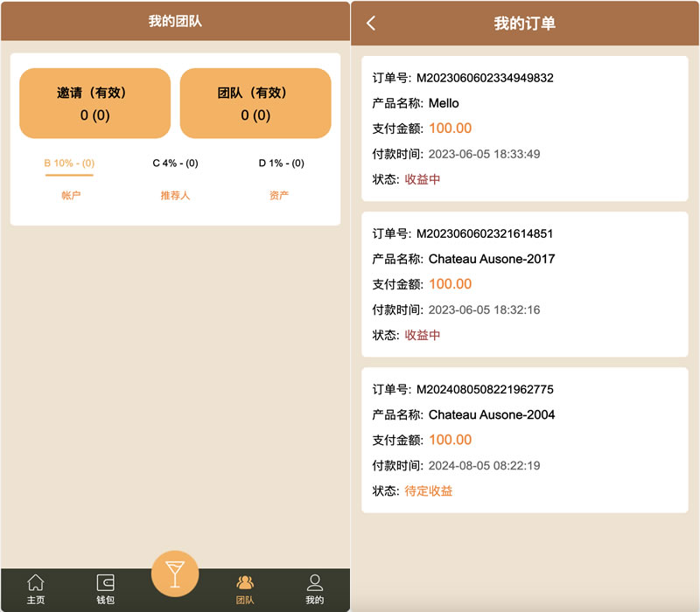Open the wallet 钱包 icon in bottom bar
This screenshot has width=700, height=612.
pos(105,588)
